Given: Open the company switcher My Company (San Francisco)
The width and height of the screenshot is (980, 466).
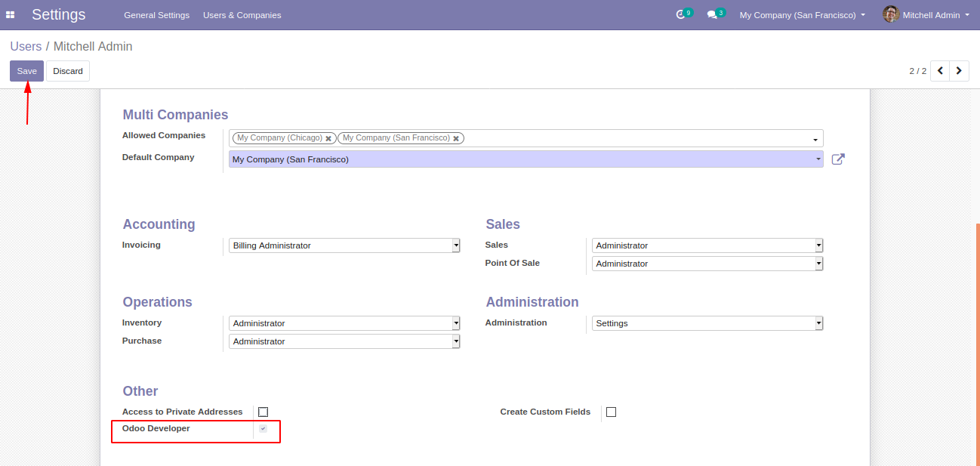Looking at the screenshot, I should coord(802,15).
